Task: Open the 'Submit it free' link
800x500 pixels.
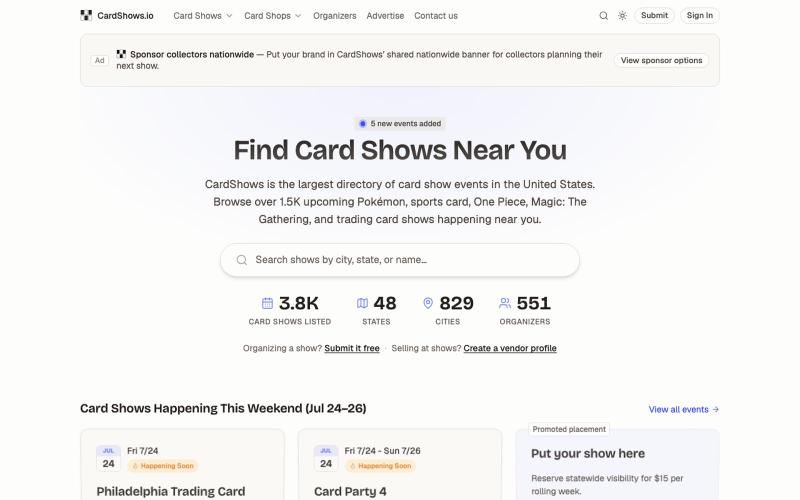Action: pos(352,348)
